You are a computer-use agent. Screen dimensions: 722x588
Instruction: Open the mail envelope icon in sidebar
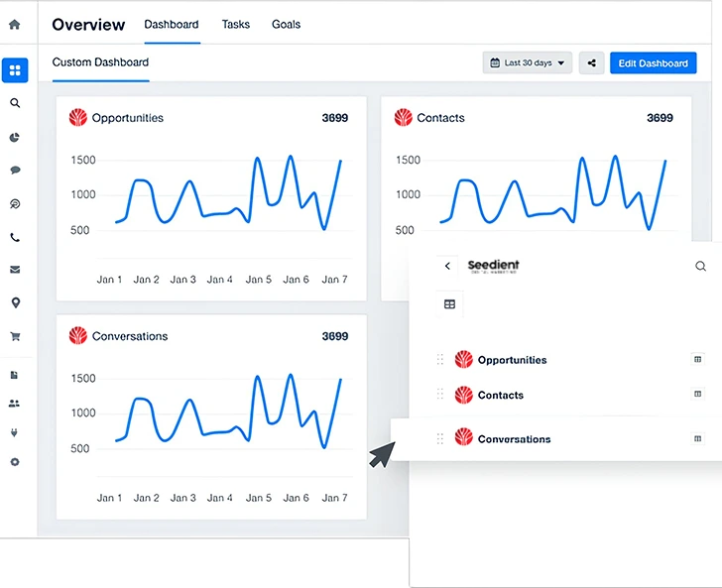pos(15,270)
